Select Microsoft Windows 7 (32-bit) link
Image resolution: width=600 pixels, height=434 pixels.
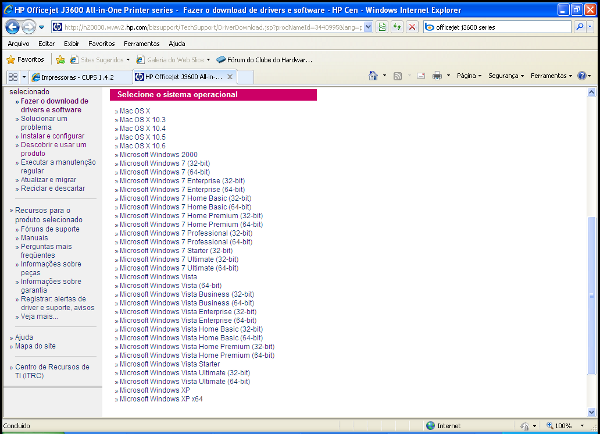165,163
